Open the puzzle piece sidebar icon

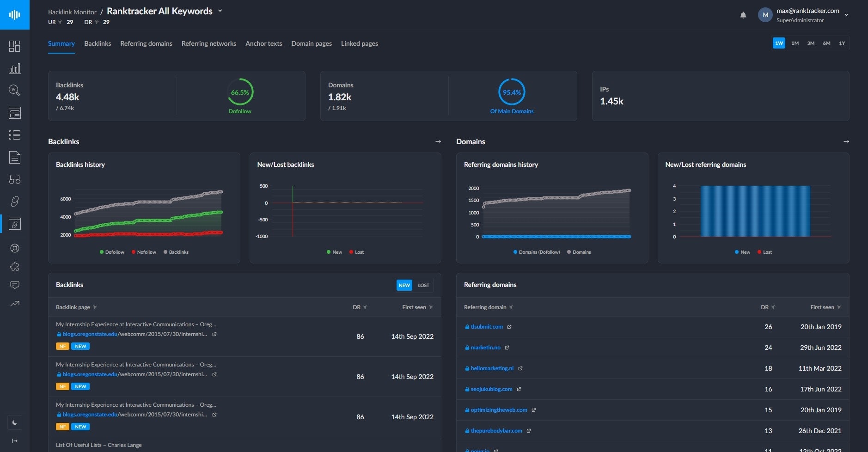(15, 267)
